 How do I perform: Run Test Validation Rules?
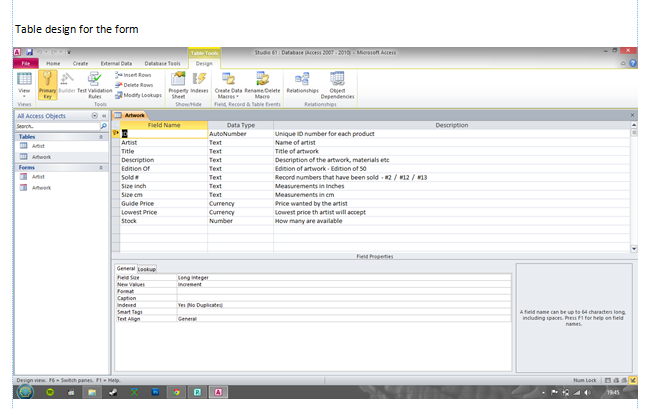[94, 85]
